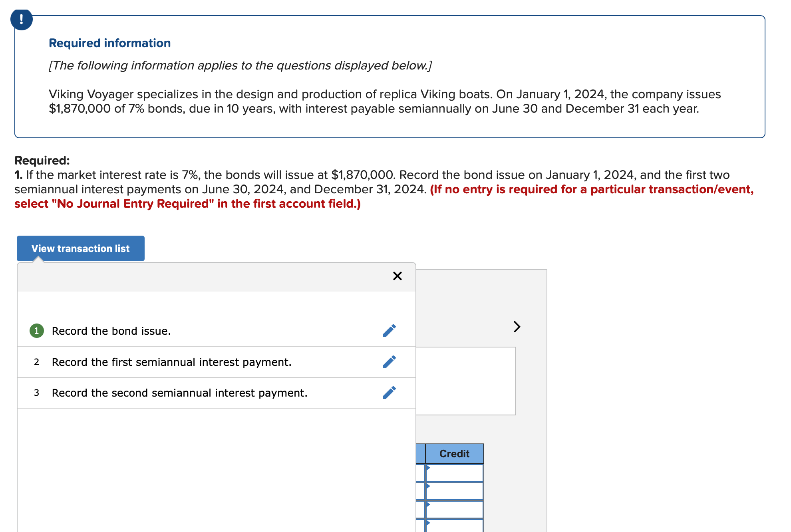Select "Record the bond issue." text
The width and height of the screenshot is (791, 532).
click(111, 331)
